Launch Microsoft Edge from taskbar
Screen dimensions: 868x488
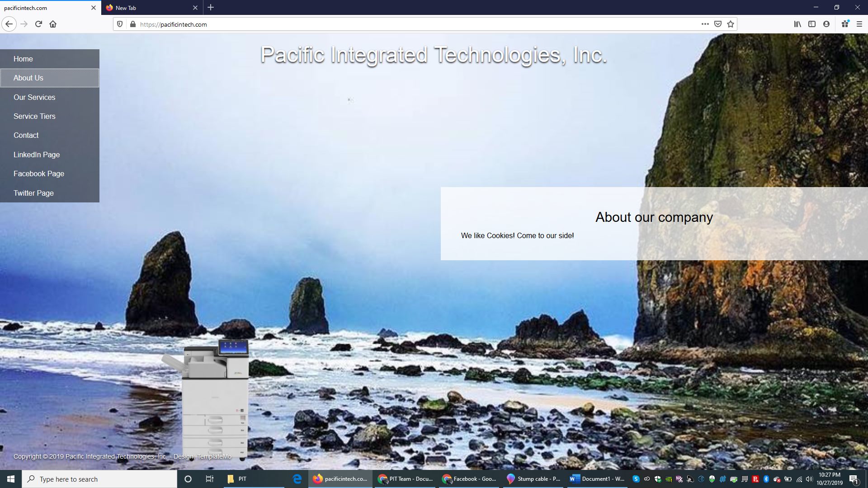297,479
